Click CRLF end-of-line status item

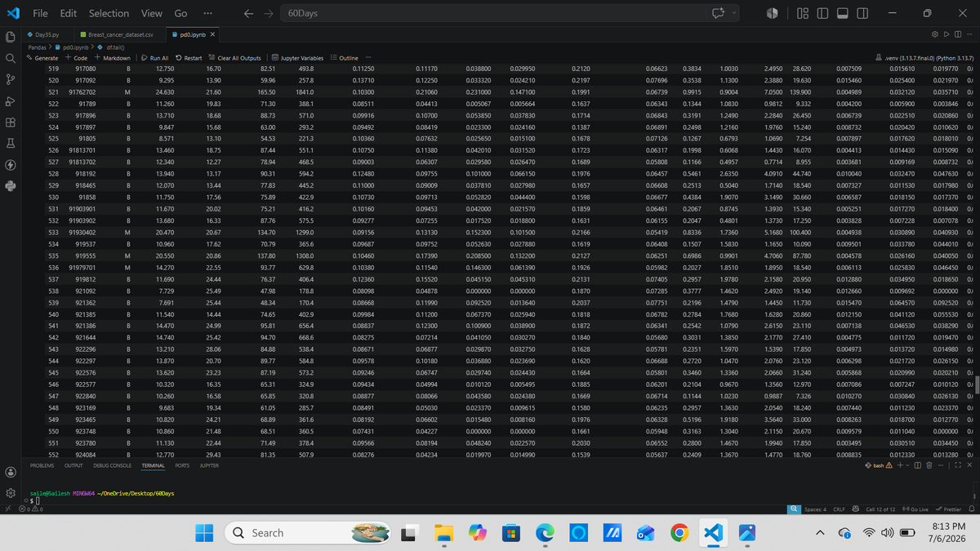coord(839,509)
